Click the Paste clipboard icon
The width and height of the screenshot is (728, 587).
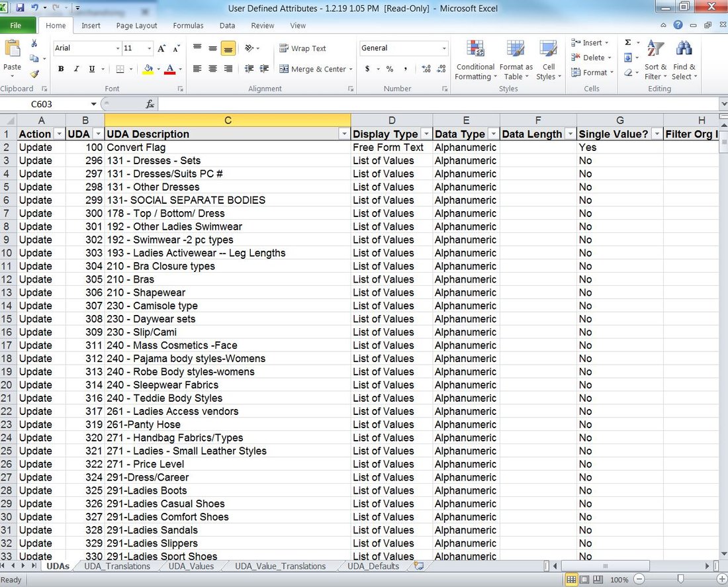point(13,49)
